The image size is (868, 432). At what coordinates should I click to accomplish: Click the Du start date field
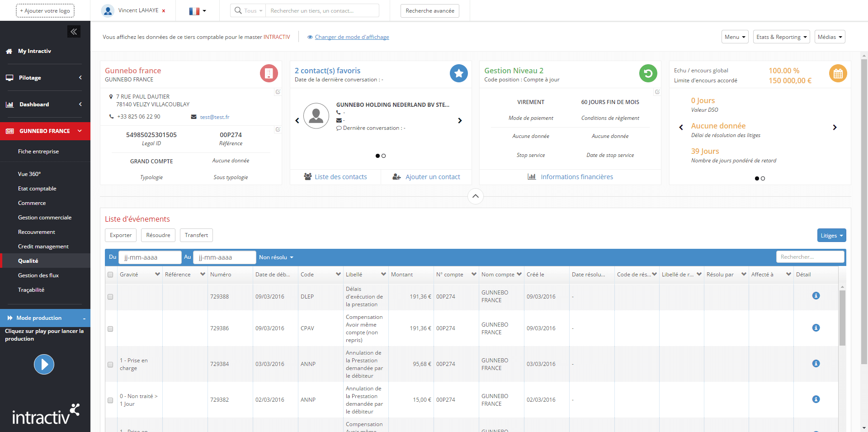[x=150, y=257]
